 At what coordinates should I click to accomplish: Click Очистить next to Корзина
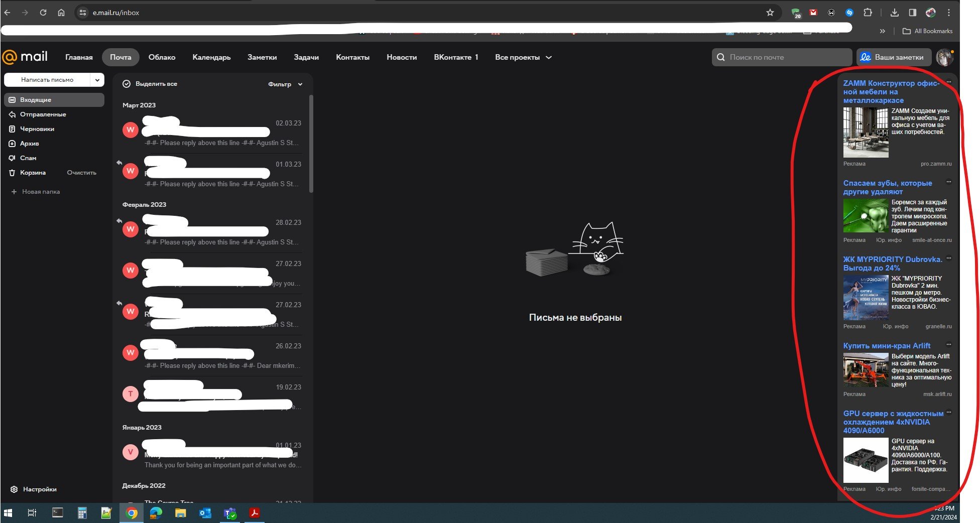click(81, 172)
